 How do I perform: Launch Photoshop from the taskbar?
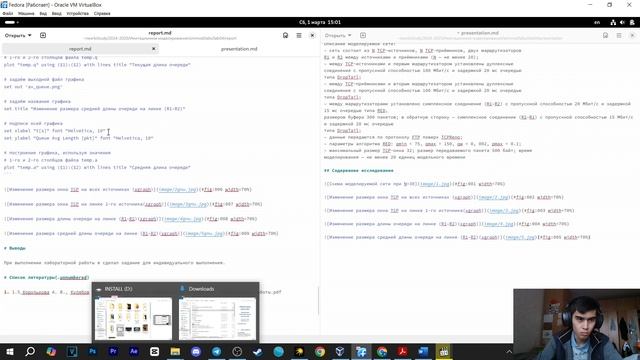[93, 351]
